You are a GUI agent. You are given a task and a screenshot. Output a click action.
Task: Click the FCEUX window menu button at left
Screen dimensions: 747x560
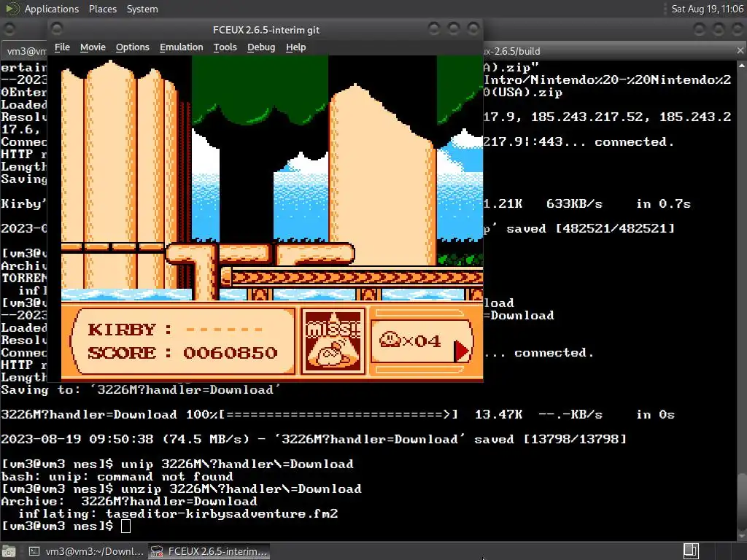click(x=57, y=29)
